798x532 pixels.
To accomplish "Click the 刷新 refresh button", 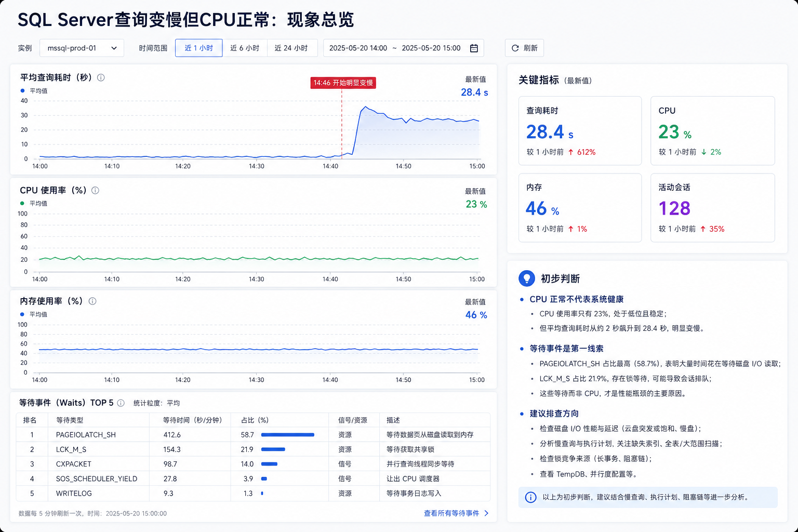I will point(524,48).
